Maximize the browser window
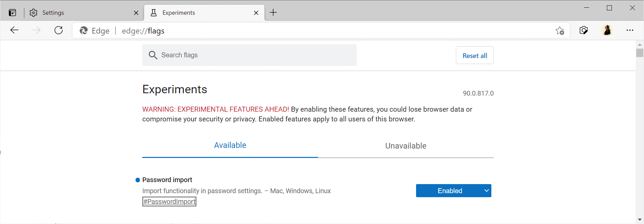The image size is (644, 224). (609, 8)
